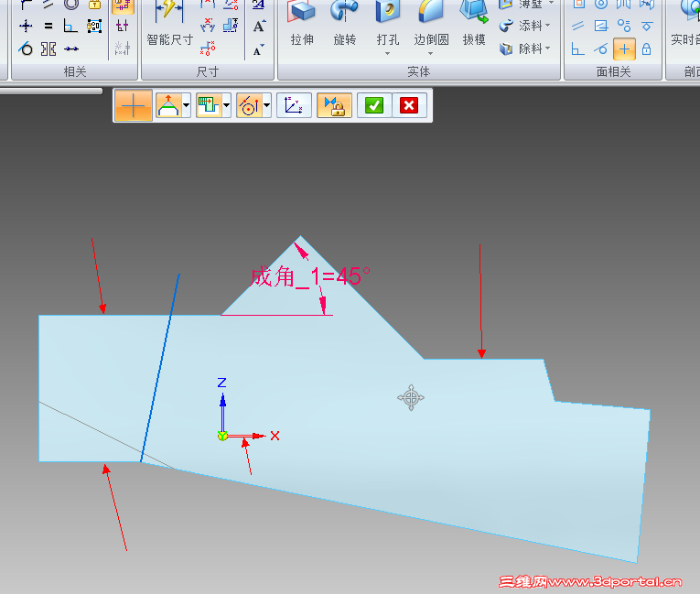The image size is (700, 594).
Task: Select the Parallel face relate icon
Action: [578, 26]
